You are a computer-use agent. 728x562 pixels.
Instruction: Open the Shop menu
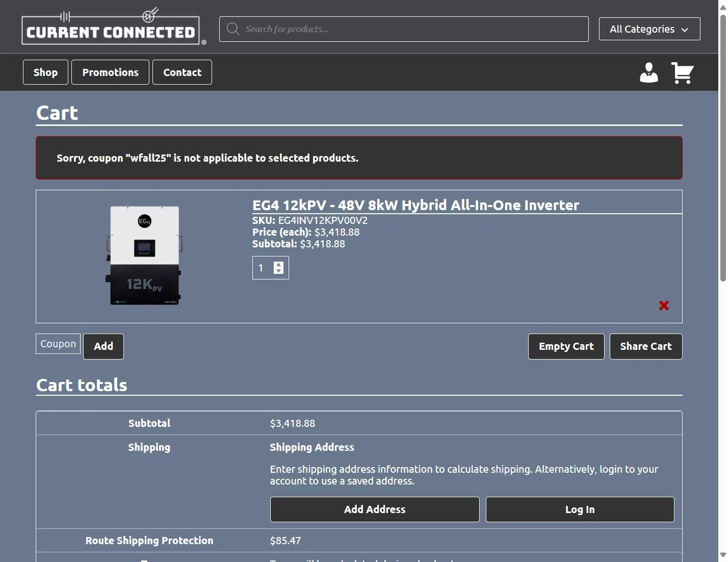45,72
